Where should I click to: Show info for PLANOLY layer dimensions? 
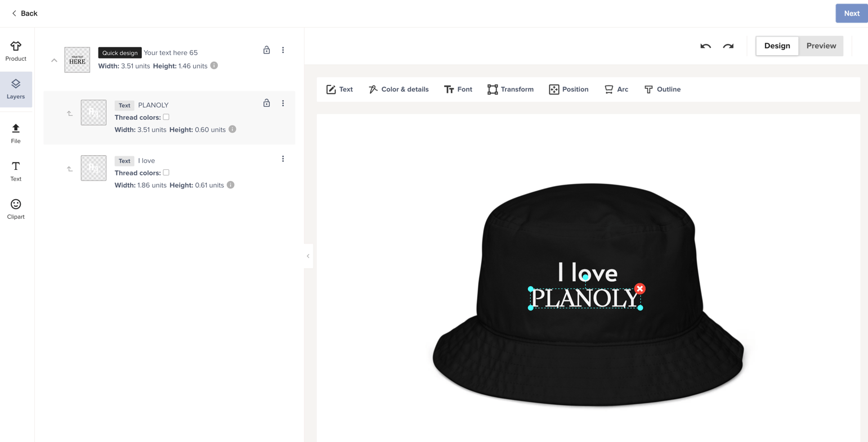point(232,129)
